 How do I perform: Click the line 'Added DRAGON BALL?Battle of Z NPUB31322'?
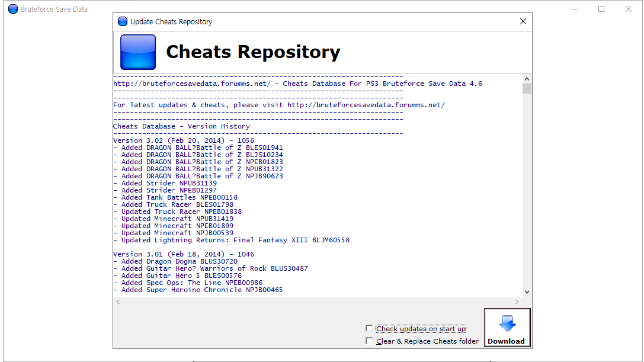pos(198,169)
